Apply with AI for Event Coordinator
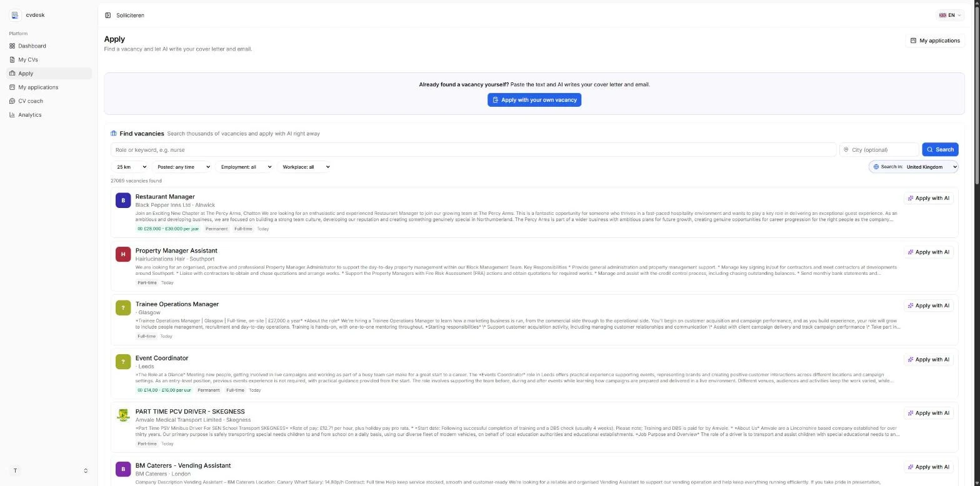 (x=928, y=360)
